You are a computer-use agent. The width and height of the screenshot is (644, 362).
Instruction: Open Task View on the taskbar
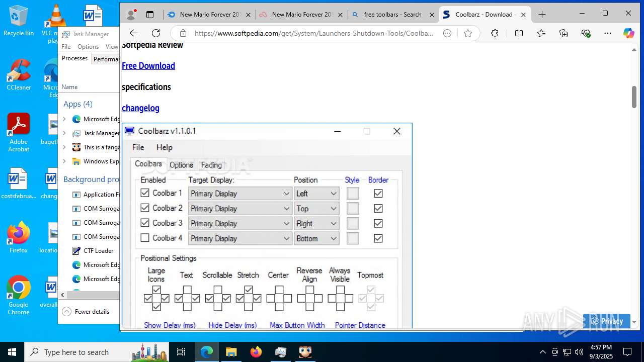click(x=181, y=352)
